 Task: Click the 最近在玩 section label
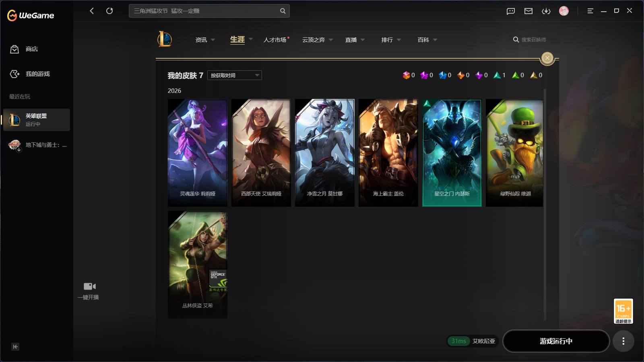tap(20, 97)
